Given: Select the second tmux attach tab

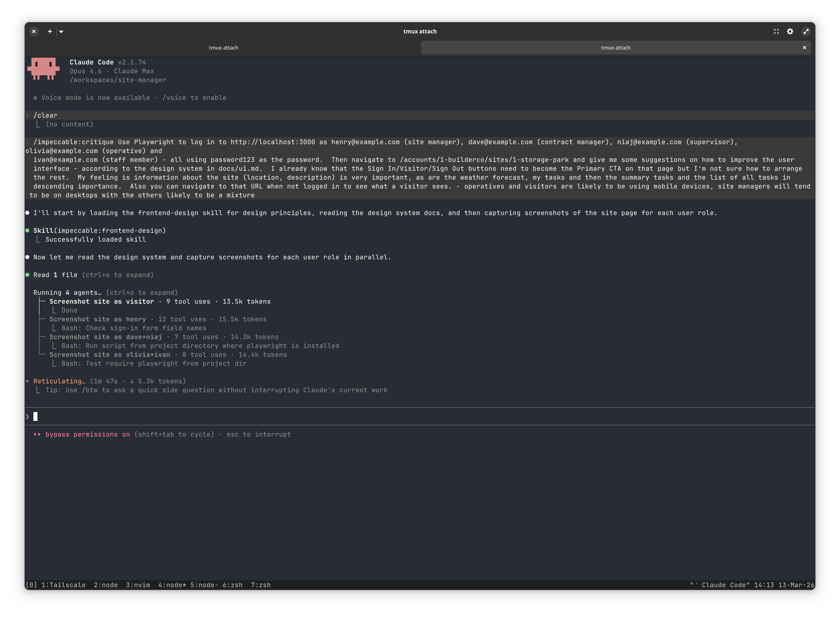Looking at the screenshot, I should tap(615, 48).
